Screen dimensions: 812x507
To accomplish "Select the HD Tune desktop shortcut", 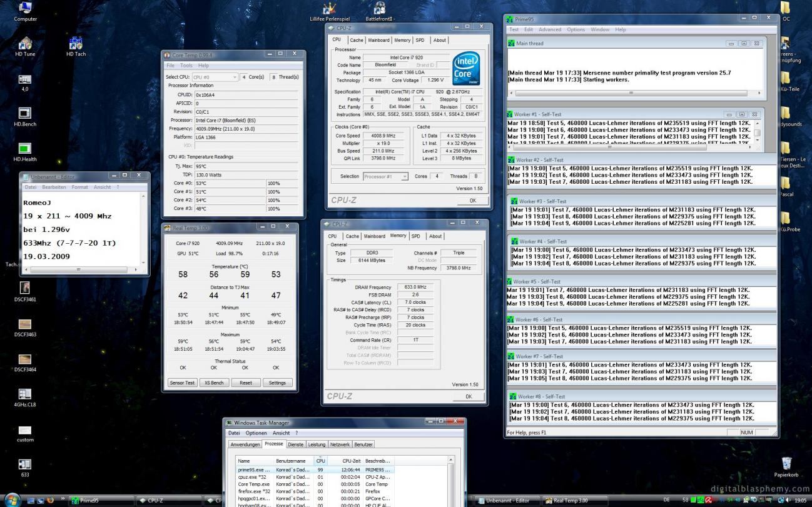I will (25, 47).
